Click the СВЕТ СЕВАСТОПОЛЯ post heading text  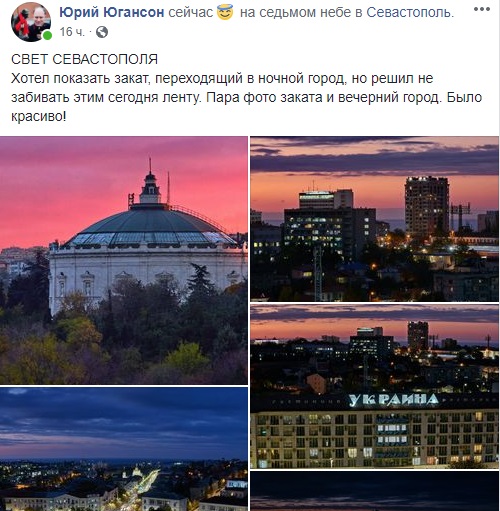point(84,59)
